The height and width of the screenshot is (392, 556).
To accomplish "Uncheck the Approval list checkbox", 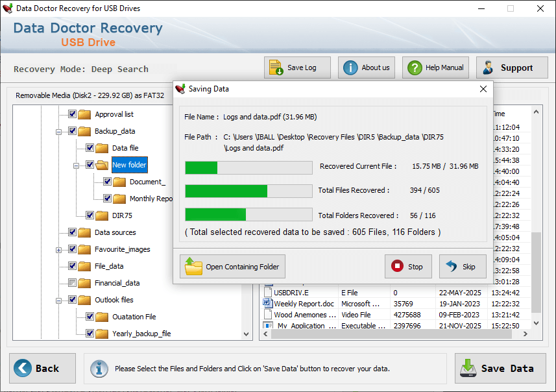I will click(x=72, y=114).
